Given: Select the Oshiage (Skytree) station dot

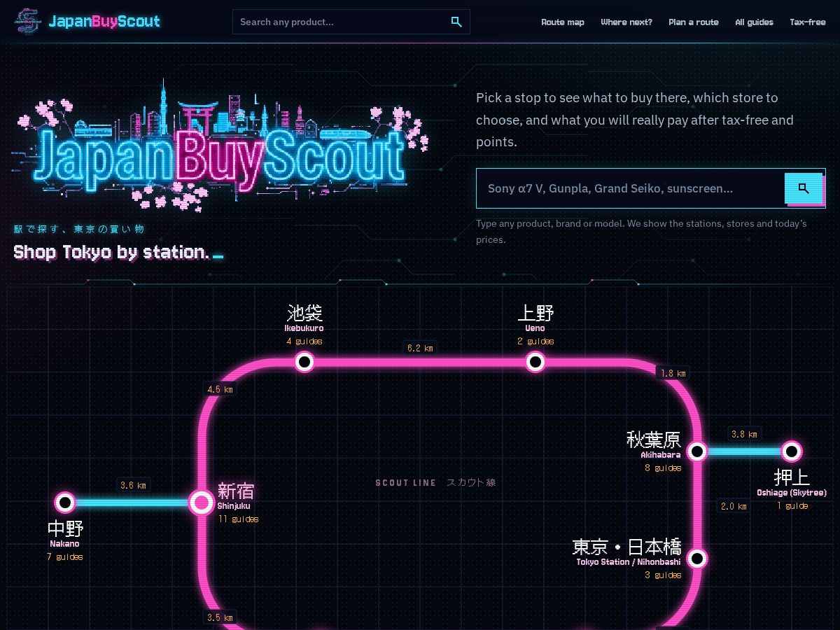Looking at the screenshot, I should pyautogui.click(x=792, y=451).
